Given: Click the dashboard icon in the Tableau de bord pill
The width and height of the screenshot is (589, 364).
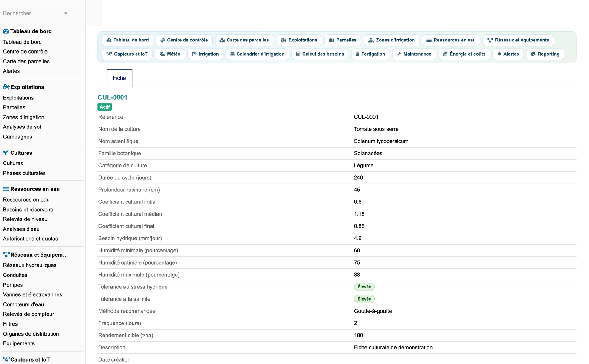Looking at the screenshot, I should pyautogui.click(x=109, y=40).
